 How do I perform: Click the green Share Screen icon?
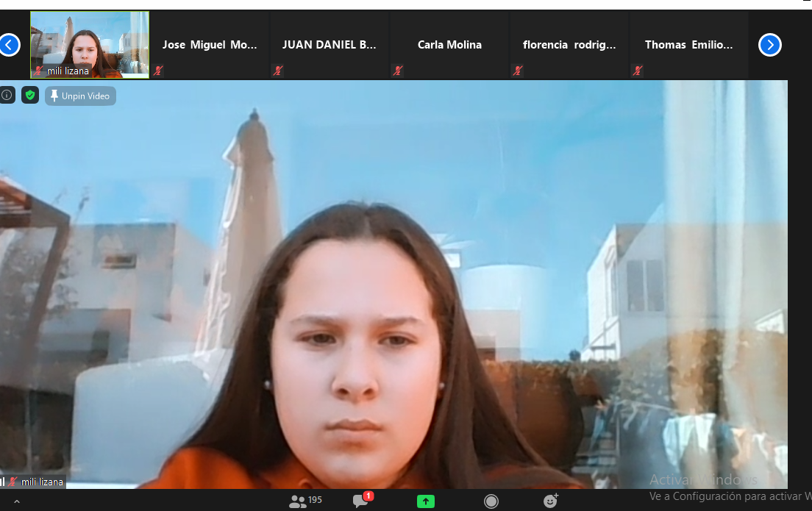(426, 501)
